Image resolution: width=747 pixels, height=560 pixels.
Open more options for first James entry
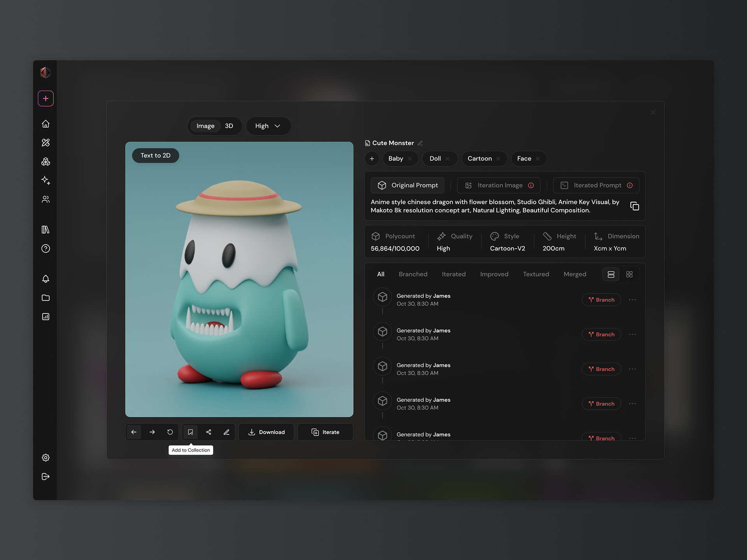632,300
